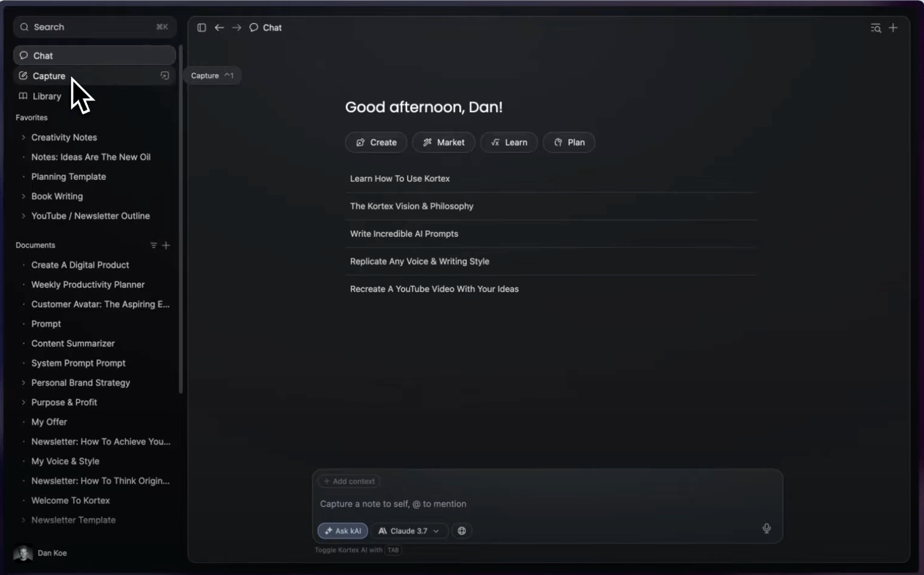Add a new document with plus icon
This screenshot has width=924, height=575.
pyautogui.click(x=166, y=246)
